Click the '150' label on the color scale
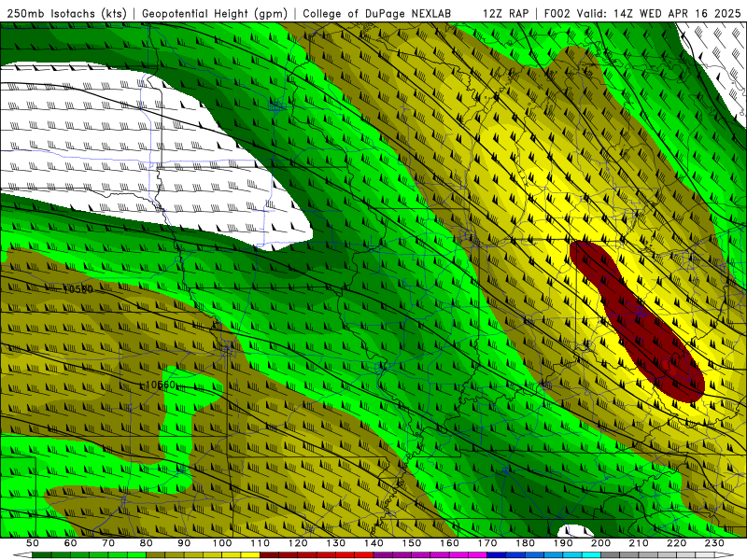 coord(412,543)
